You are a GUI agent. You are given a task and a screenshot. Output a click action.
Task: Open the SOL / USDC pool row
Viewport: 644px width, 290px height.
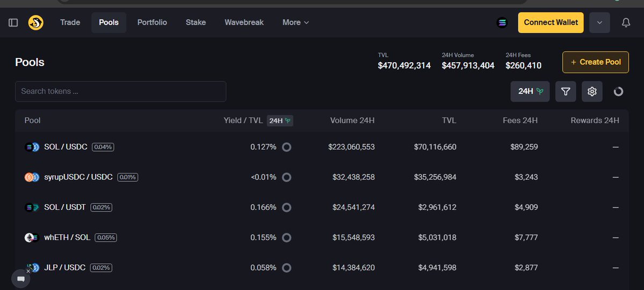click(322, 147)
